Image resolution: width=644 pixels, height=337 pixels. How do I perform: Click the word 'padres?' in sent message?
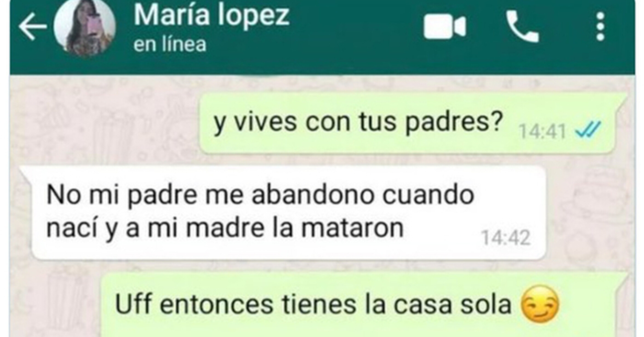[454, 122]
